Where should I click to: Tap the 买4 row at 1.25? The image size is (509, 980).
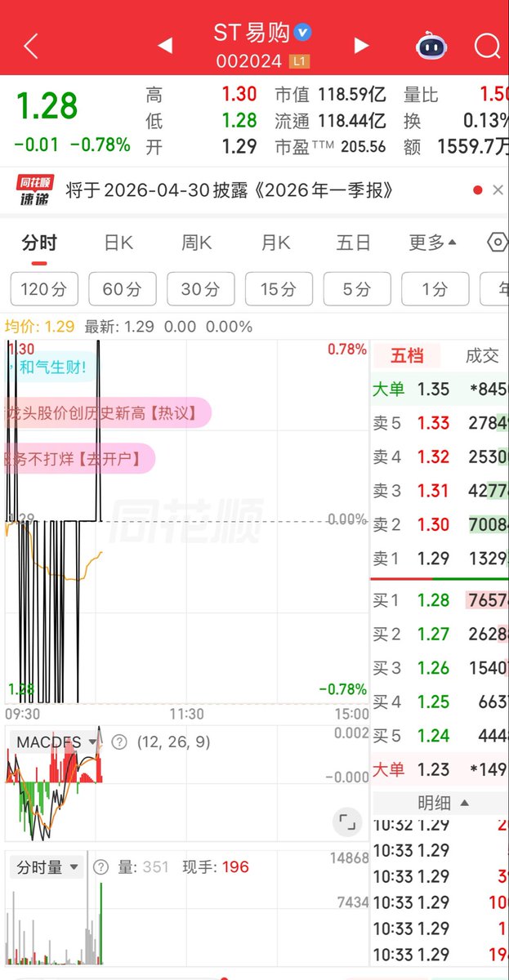(441, 702)
